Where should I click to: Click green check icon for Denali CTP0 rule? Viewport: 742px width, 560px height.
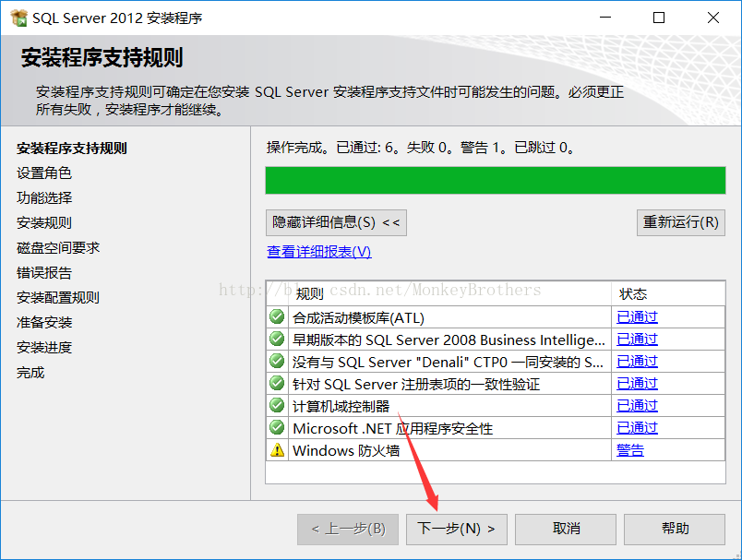click(x=277, y=361)
